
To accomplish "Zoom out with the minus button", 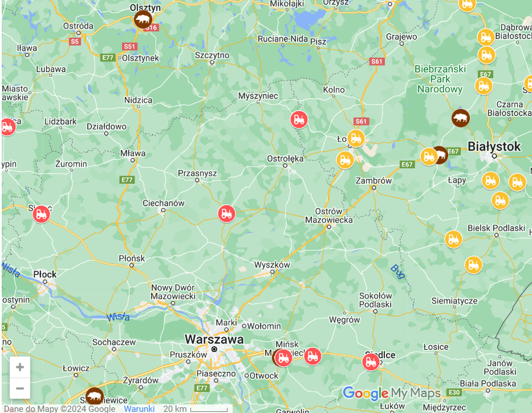I will click(20, 388).
